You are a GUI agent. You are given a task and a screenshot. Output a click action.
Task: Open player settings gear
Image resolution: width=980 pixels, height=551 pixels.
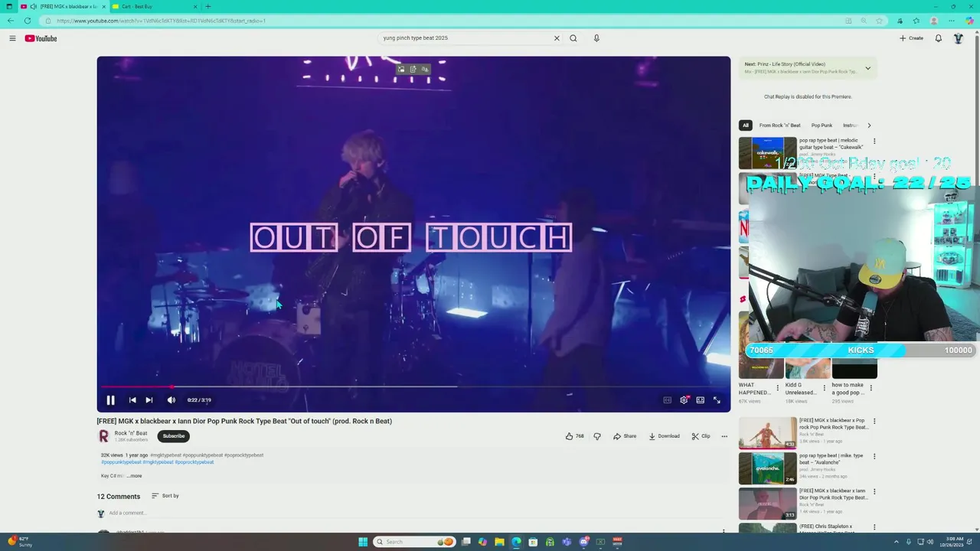[x=684, y=400]
